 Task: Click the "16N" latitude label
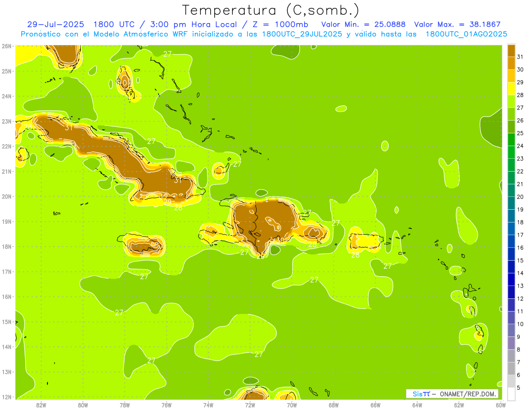[7, 297]
